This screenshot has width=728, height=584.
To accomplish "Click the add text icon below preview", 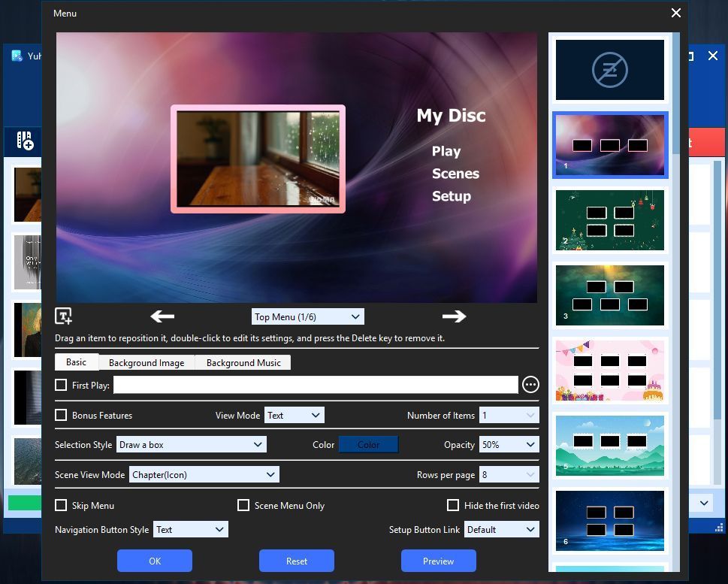I will click(x=63, y=316).
